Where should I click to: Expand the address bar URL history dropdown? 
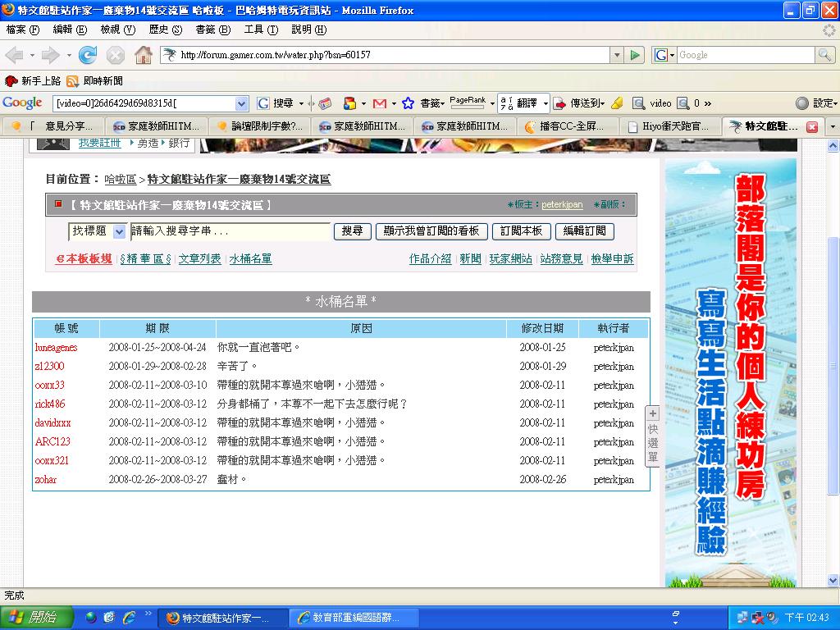[x=617, y=55]
